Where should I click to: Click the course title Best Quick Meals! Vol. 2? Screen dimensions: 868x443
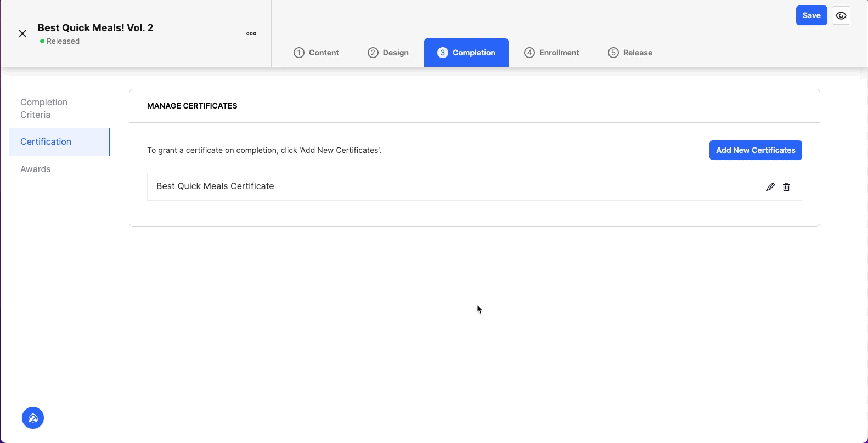[95, 28]
